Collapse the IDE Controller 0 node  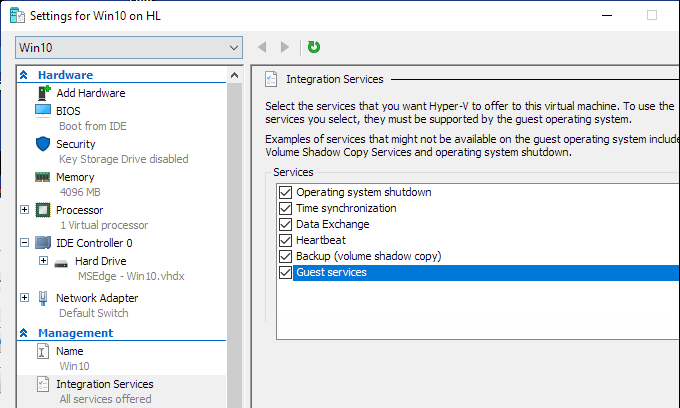25,243
